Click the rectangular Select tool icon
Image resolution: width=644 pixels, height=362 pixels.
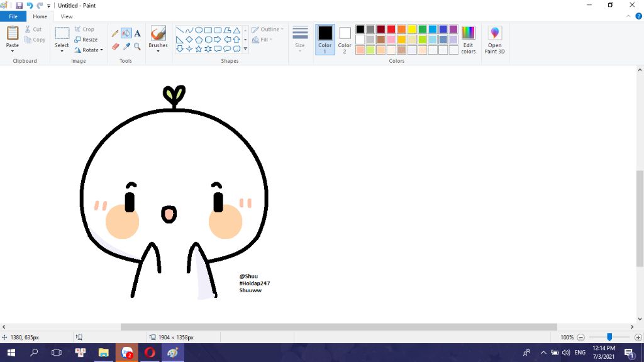point(62,33)
